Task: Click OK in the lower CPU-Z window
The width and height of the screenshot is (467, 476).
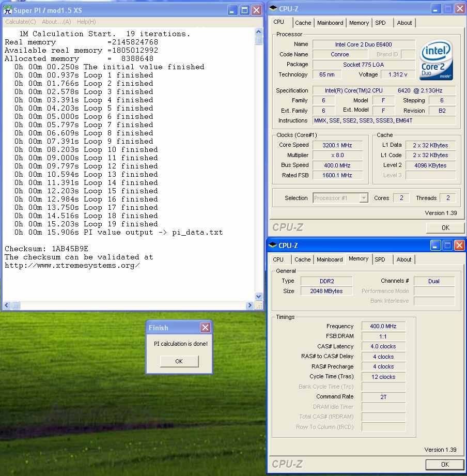Action: 445,464
